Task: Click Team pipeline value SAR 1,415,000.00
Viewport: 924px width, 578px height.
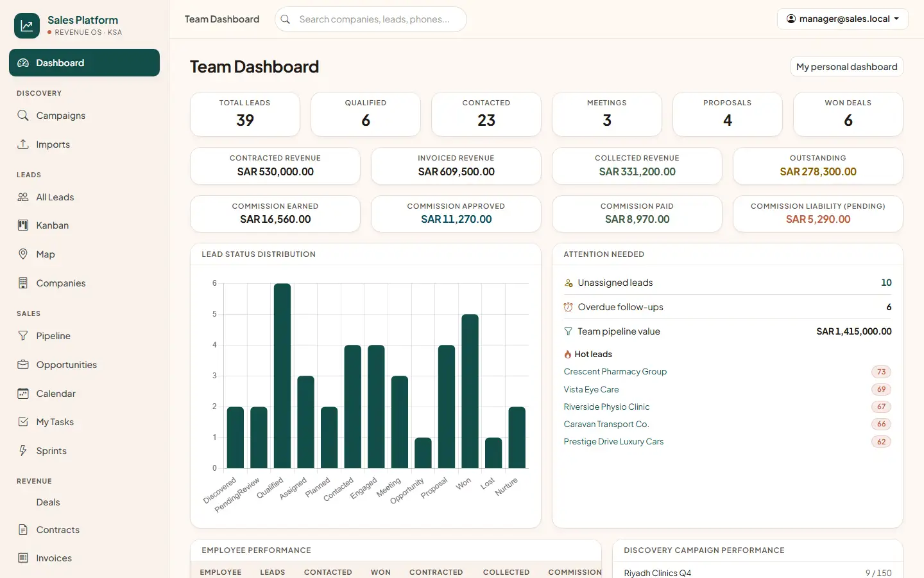Action: (x=853, y=331)
